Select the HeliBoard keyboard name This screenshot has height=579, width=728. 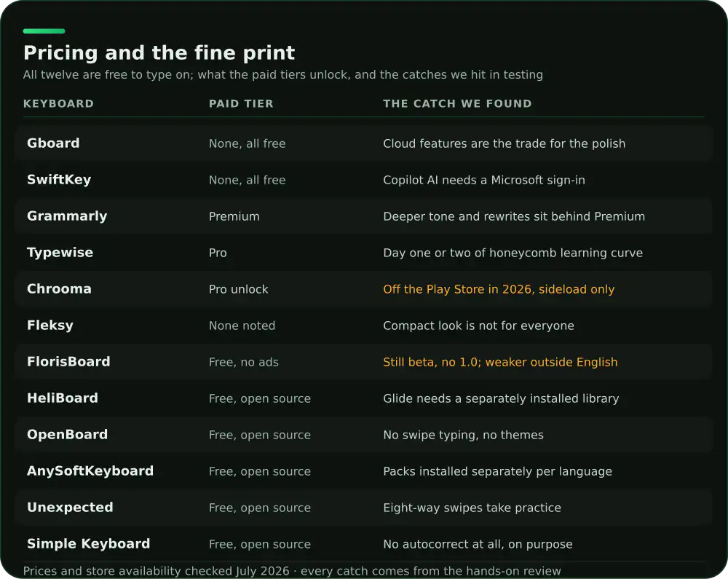tap(62, 398)
